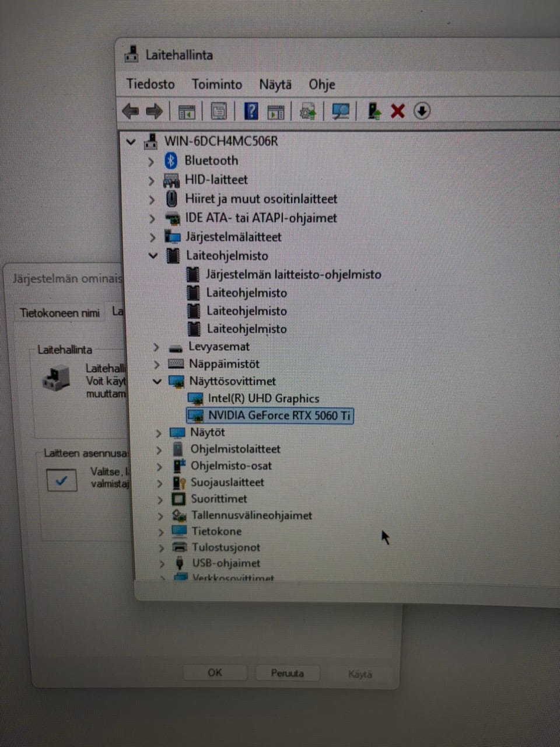Collapse the WIN-6DCH4MC506R root node
The width and height of the screenshot is (560, 747).
[x=131, y=141]
